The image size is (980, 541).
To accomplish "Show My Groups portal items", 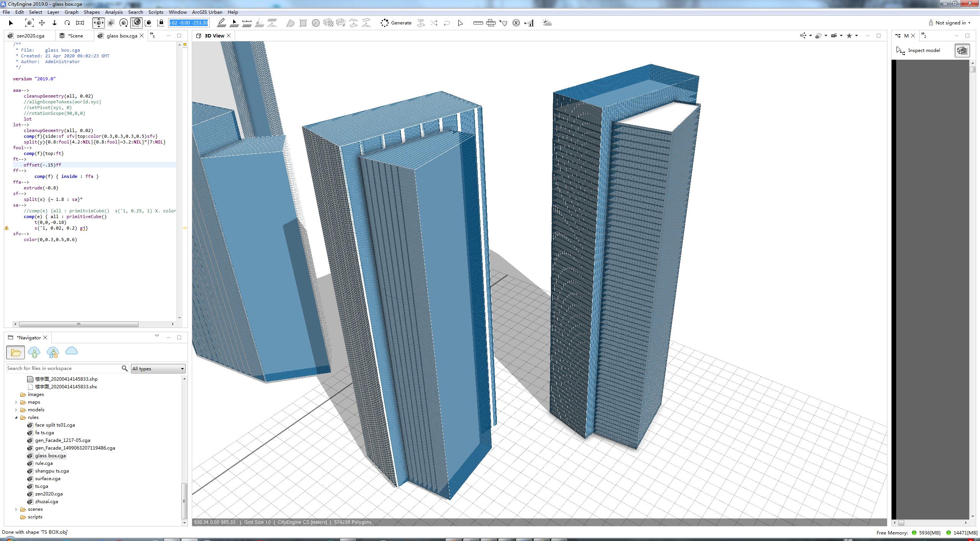I will pyautogui.click(x=53, y=352).
